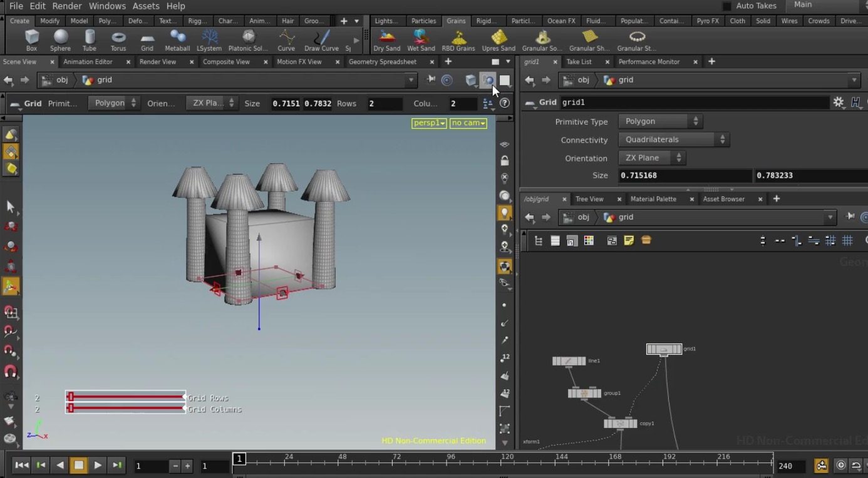This screenshot has height=478, width=868.
Task: Select the arrow Select tool in viewport toolbar
Action: (11, 206)
